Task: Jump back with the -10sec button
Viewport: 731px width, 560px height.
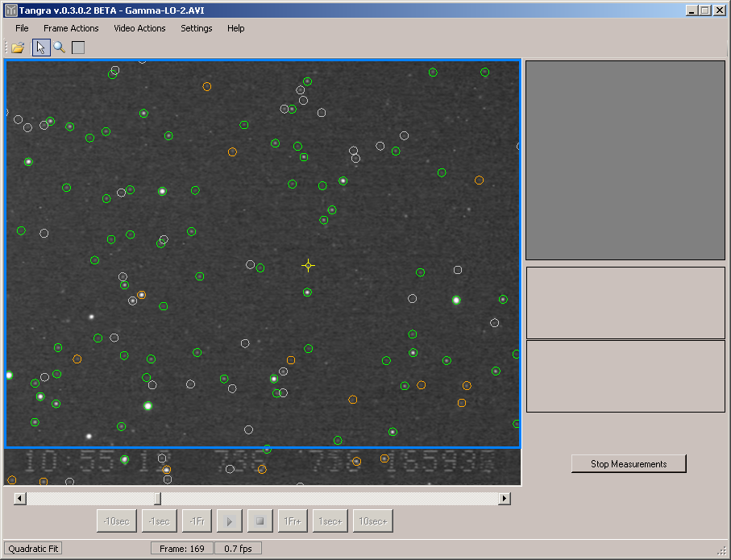Action: click(x=117, y=521)
